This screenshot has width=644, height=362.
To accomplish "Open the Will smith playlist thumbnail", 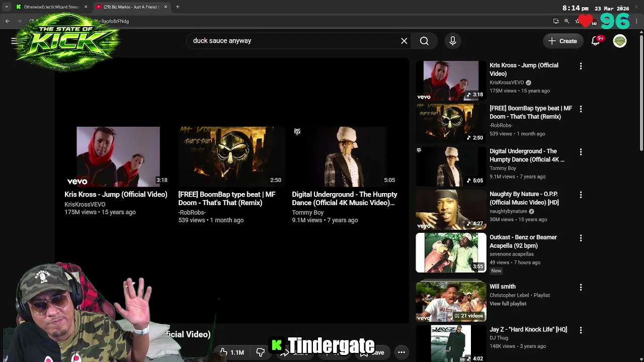I will [451, 302].
